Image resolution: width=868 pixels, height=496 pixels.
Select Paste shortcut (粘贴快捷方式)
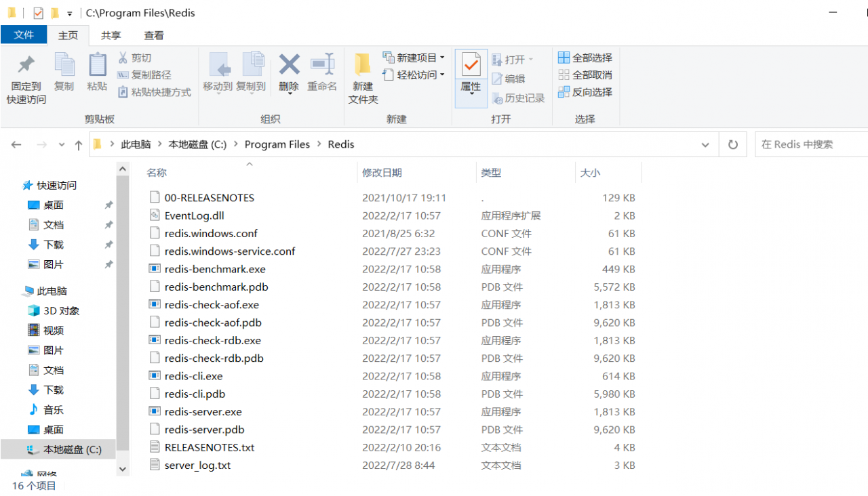tap(155, 92)
